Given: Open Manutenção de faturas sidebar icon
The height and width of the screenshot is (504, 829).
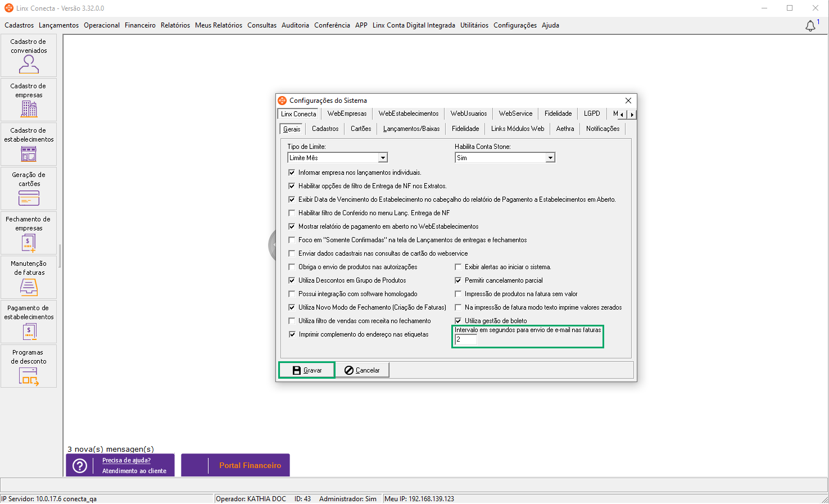Looking at the screenshot, I should (29, 277).
